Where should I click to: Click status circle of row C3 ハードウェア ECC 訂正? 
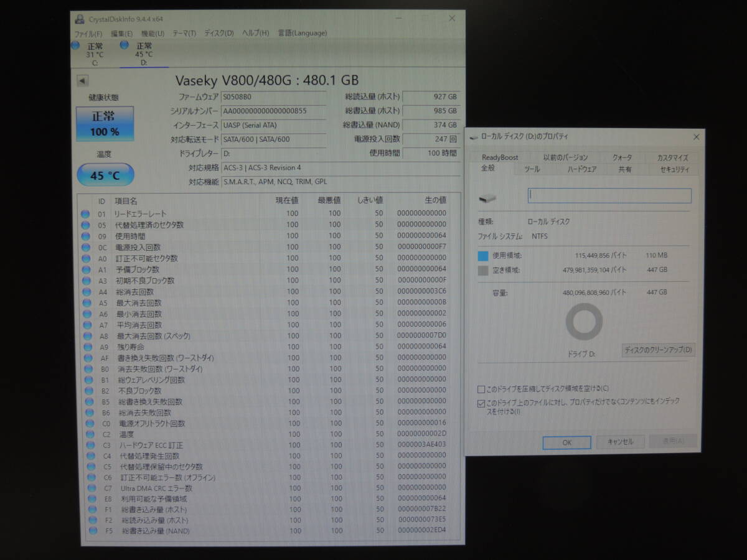coord(89,445)
